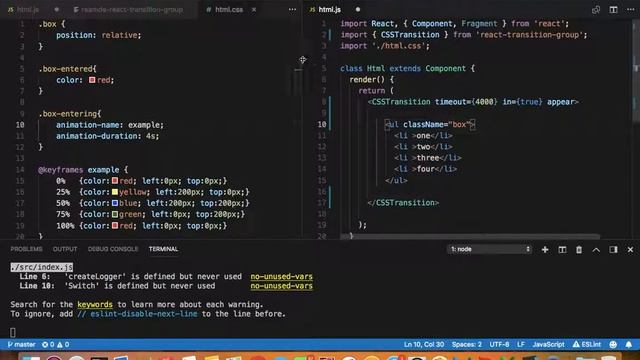
Task: Open errors and warnings count in status bar
Action: coord(56,344)
